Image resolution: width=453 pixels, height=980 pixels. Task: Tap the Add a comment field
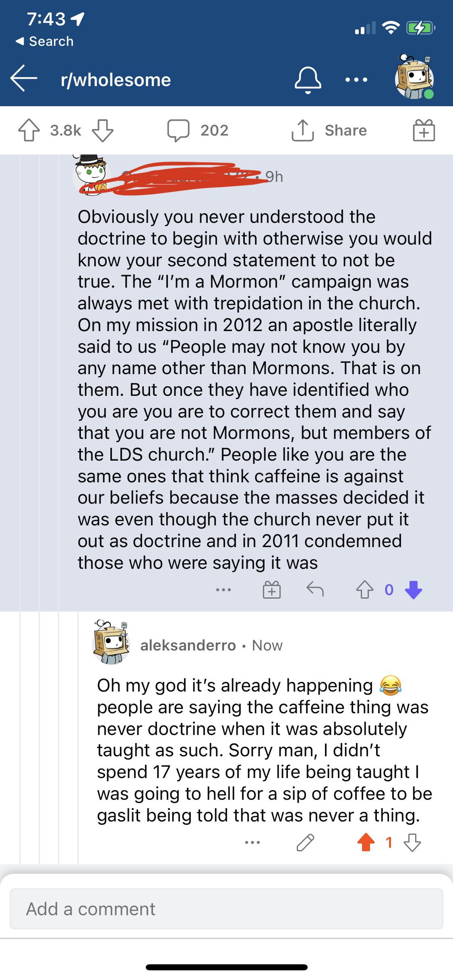pyautogui.click(x=226, y=909)
